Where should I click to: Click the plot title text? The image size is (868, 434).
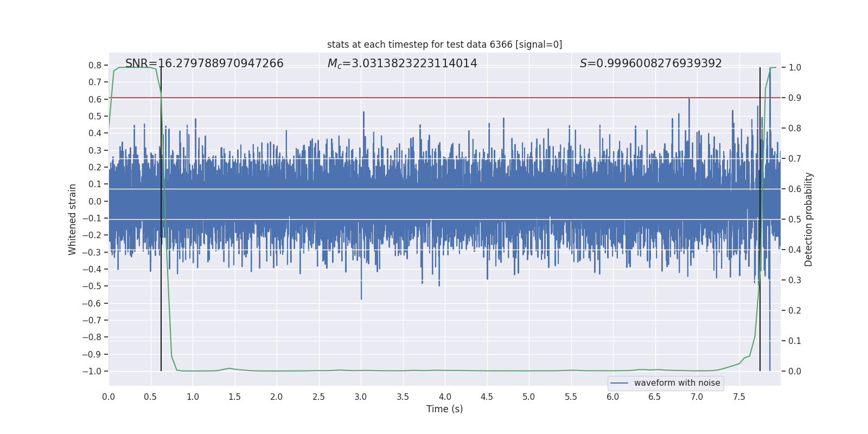444,44
